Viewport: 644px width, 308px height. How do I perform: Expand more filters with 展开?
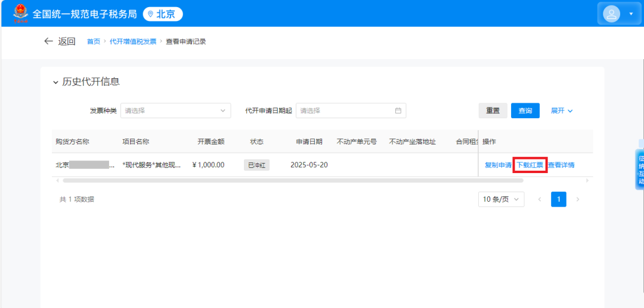(x=562, y=110)
